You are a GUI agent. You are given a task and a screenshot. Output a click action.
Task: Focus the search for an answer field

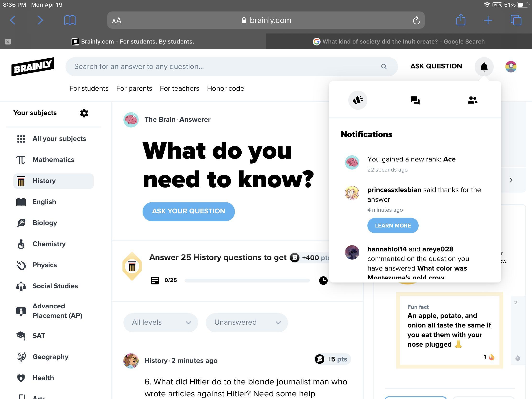coord(224,67)
